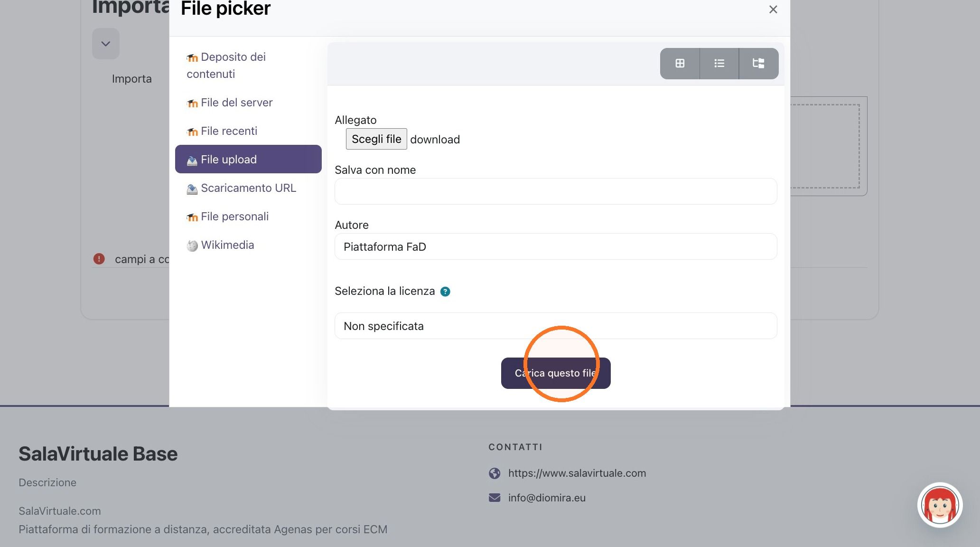This screenshot has height=547, width=980.
Task: Open Scaricamento URL repository
Action: [248, 188]
